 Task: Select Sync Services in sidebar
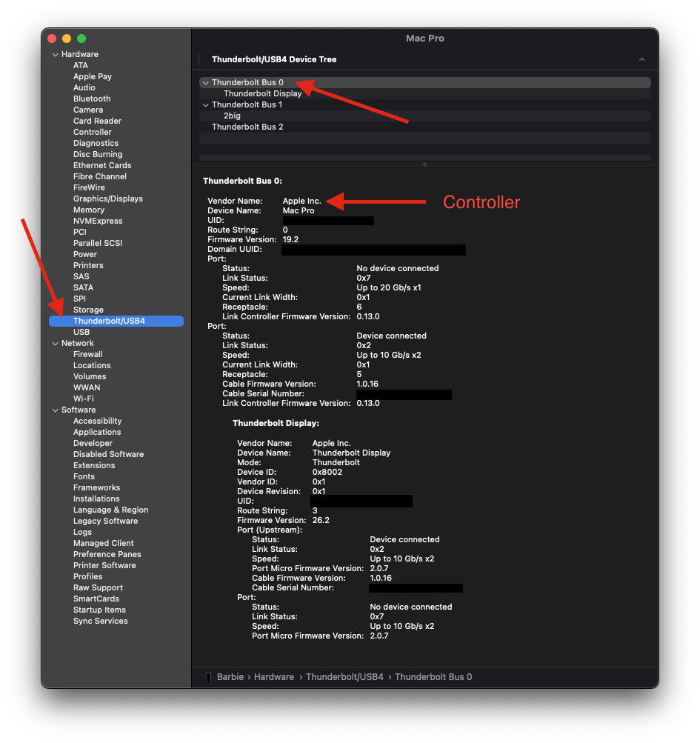pos(101,622)
